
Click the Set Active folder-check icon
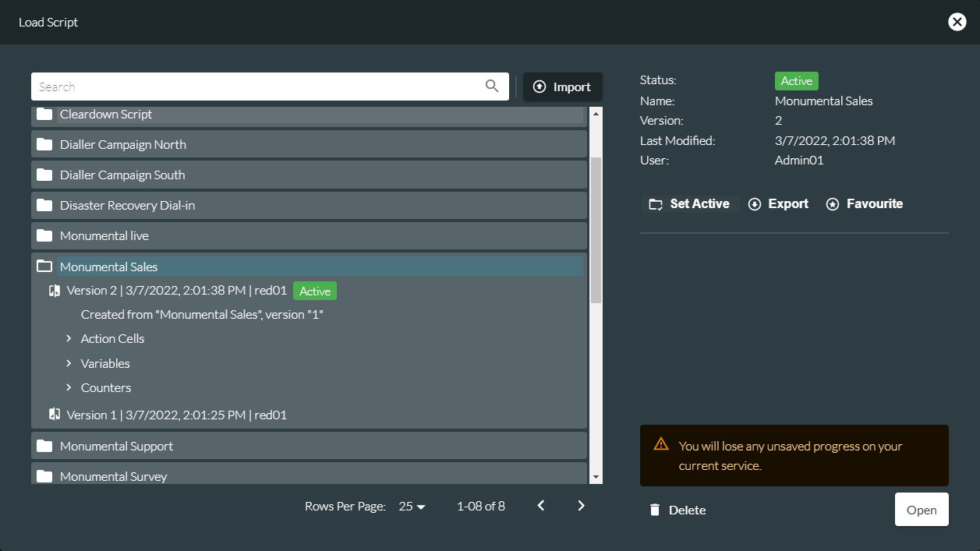(656, 204)
